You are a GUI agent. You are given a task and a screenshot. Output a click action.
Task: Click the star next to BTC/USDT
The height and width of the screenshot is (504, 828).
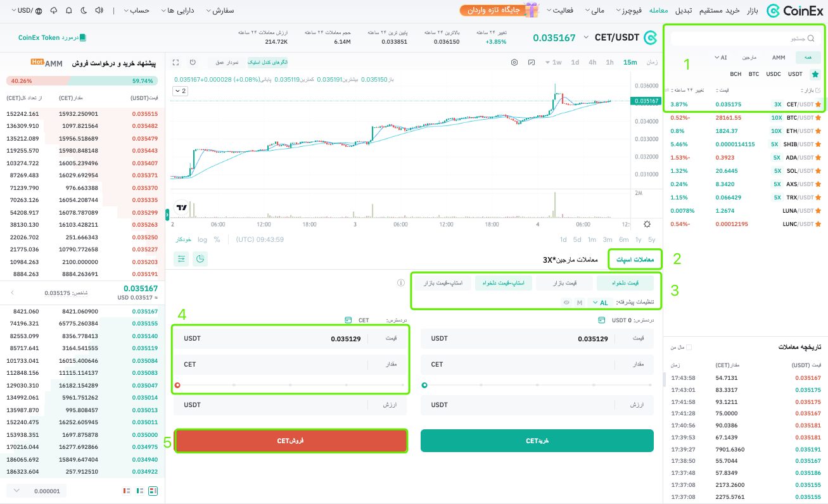818,117
